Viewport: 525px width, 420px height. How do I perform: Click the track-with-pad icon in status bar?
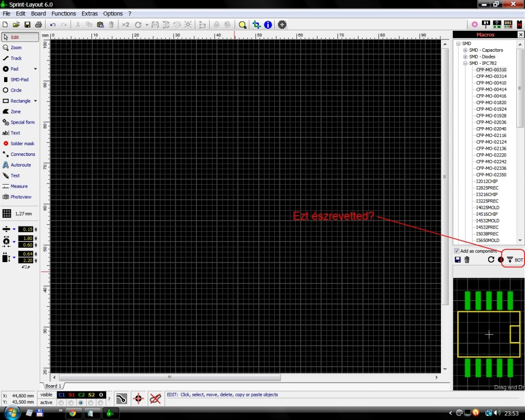122,398
